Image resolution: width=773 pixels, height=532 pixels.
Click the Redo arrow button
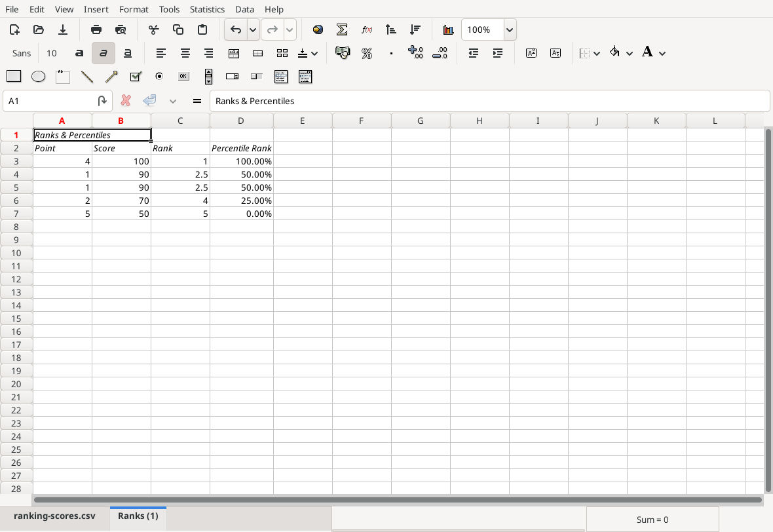pos(272,29)
